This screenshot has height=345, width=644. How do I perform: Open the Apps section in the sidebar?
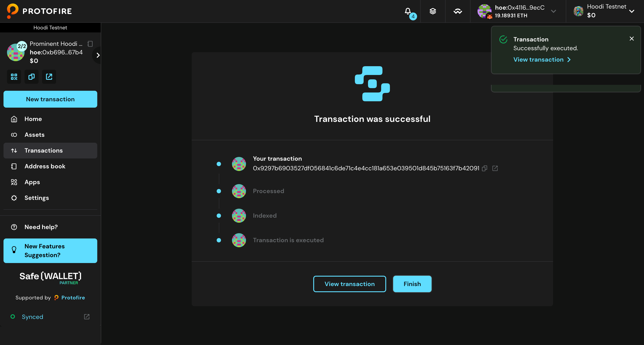point(32,182)
